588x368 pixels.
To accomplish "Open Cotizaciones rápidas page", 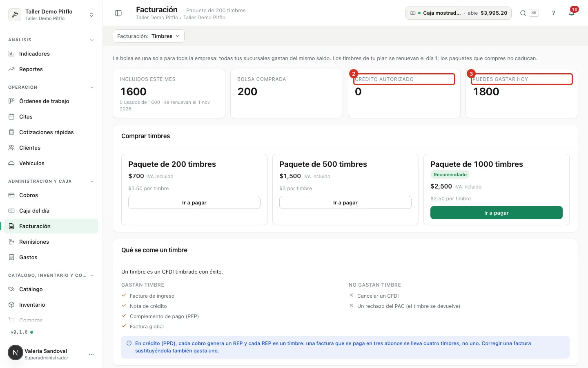I will [51, 132].
